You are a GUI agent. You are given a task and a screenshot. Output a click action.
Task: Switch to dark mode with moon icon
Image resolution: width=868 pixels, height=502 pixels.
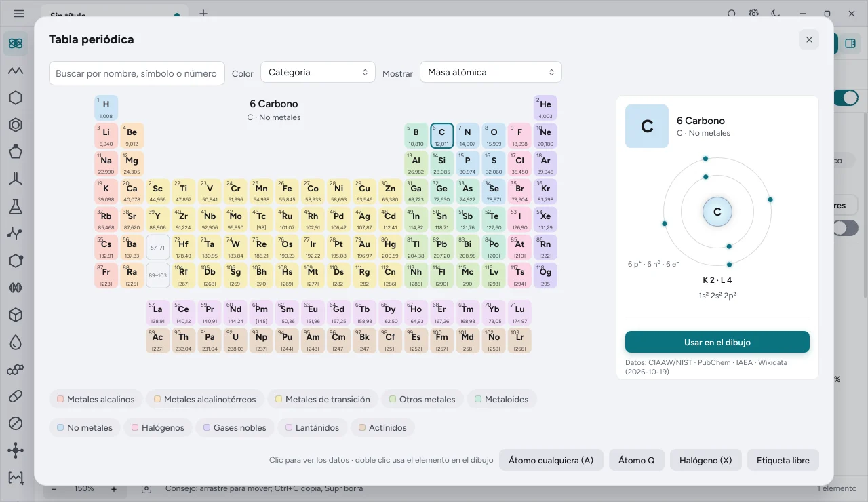[776, 14]
